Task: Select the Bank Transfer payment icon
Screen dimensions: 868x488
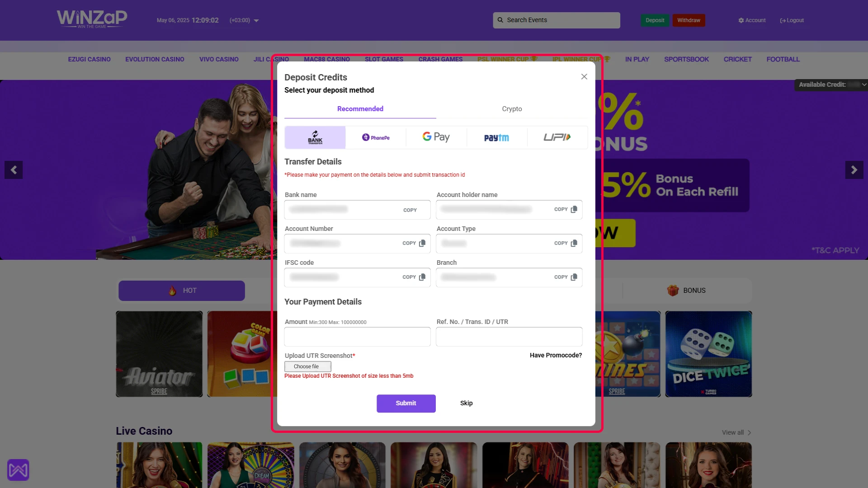Action: tap(315, 137)
